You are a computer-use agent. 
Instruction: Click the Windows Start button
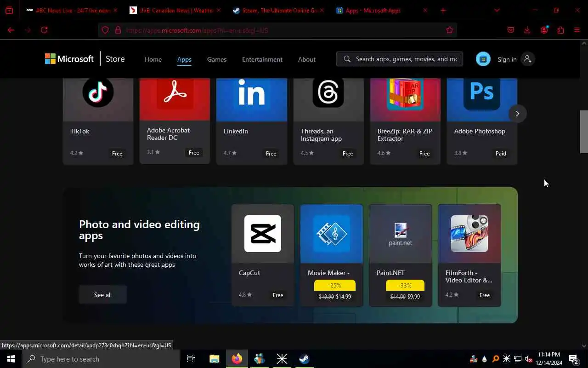(11, 359)
